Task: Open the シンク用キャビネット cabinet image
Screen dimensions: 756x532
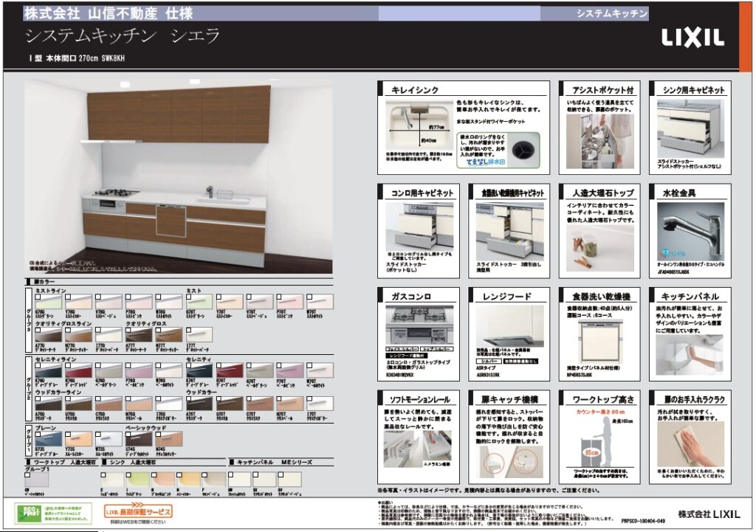Action: tap(690, 128)
